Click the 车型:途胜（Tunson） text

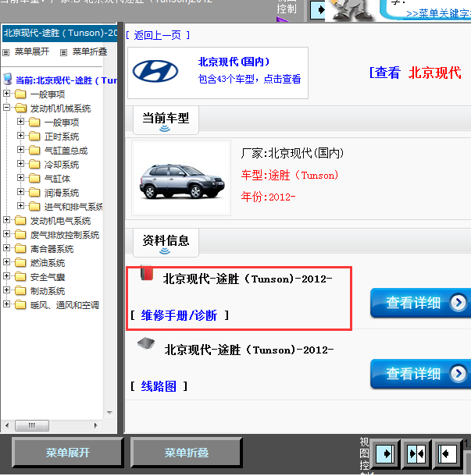(290, 175)
